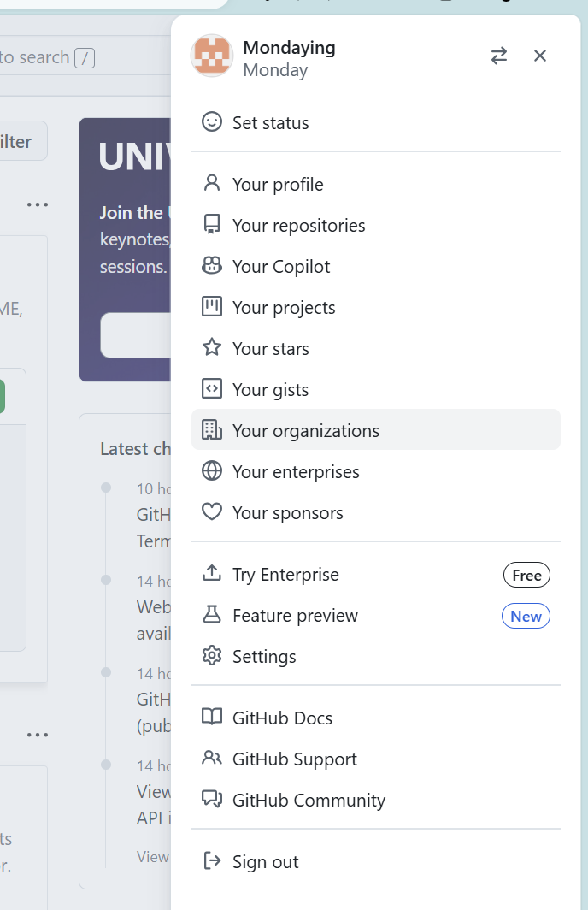This screenshot has width=588, height=910.
Task: Select Your organizations menu entry
Action: click(305, 431)
